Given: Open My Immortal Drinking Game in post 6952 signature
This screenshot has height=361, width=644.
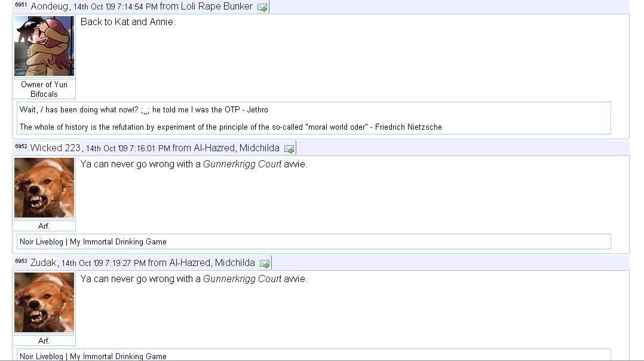Looking at the screenshot, I should point(118,242).
